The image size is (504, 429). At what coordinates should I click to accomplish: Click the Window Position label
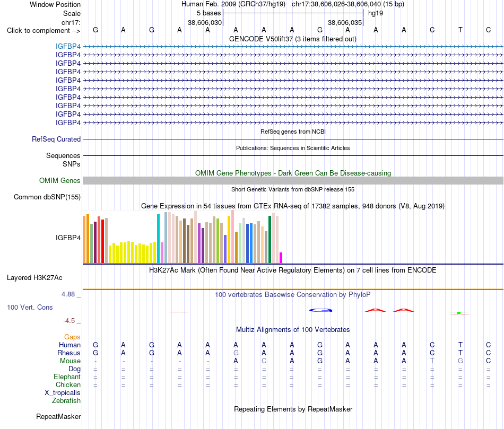(55, 4)
